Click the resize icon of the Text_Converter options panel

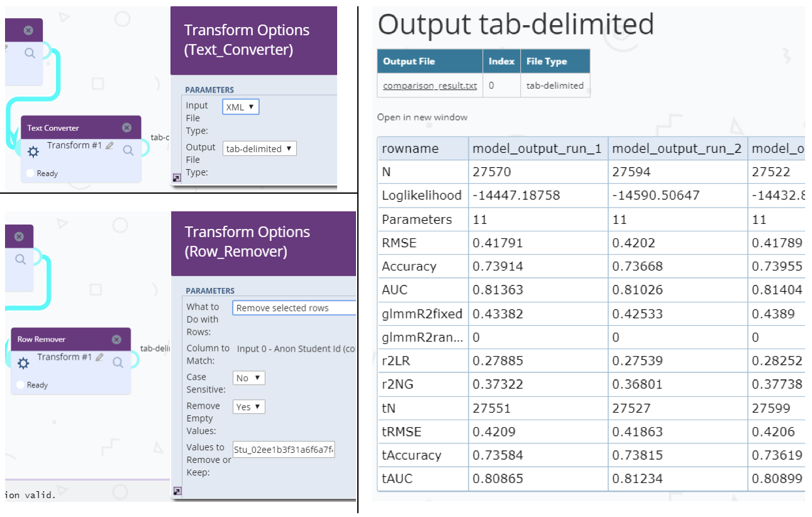point(177,178)
